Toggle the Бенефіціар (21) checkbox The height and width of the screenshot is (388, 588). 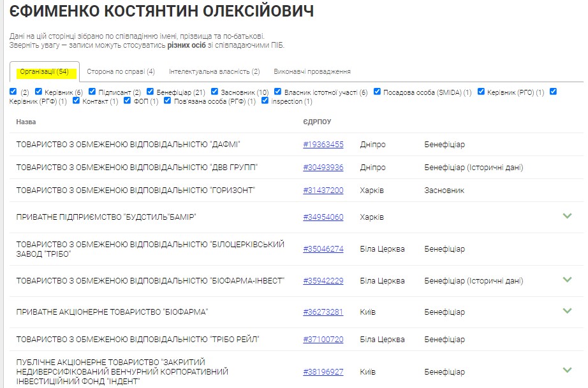(x=151, y=92)
